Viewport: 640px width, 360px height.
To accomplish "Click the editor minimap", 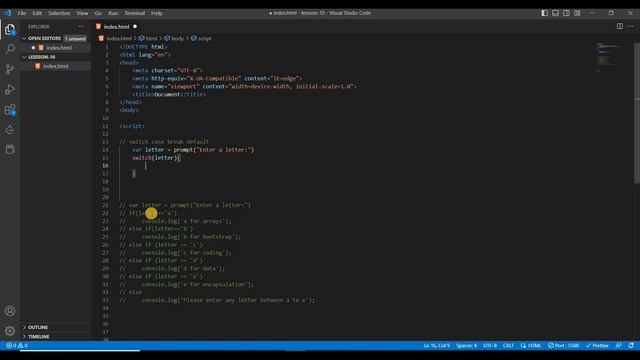I will (609, 57).
